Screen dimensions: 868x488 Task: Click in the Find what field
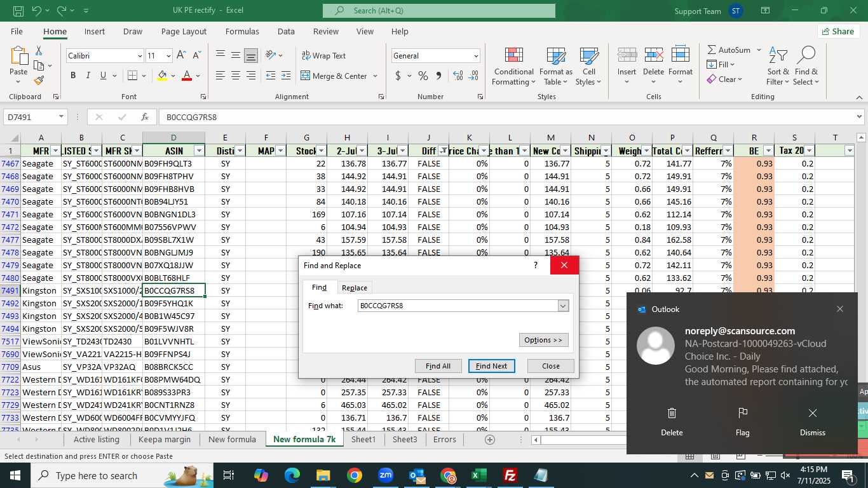458,306
